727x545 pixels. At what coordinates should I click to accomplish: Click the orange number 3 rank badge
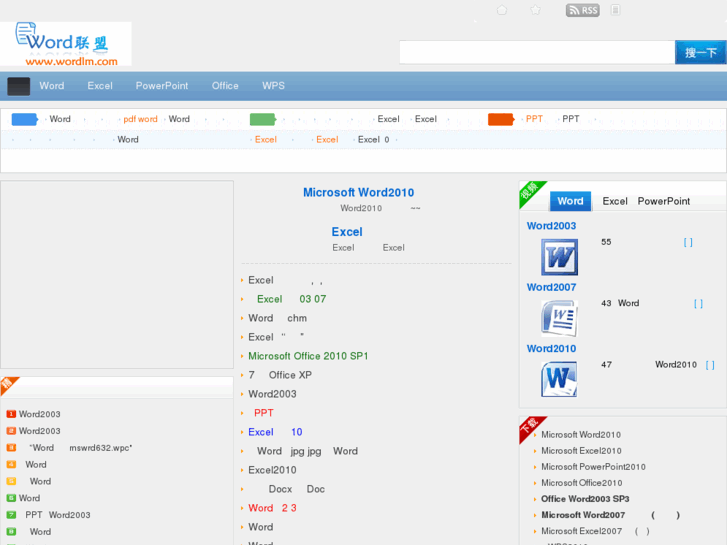[11, 448]
